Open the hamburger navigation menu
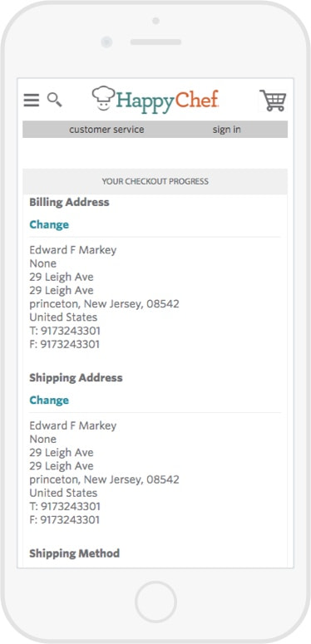Viewport: 311px width, 644px height. click(x=32, y=101)
